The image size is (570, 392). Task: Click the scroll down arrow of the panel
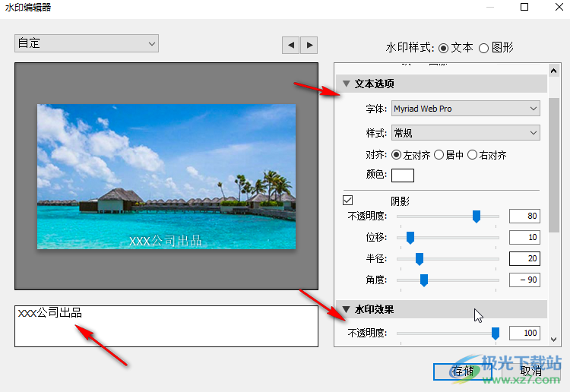click(x=553, y=340)
